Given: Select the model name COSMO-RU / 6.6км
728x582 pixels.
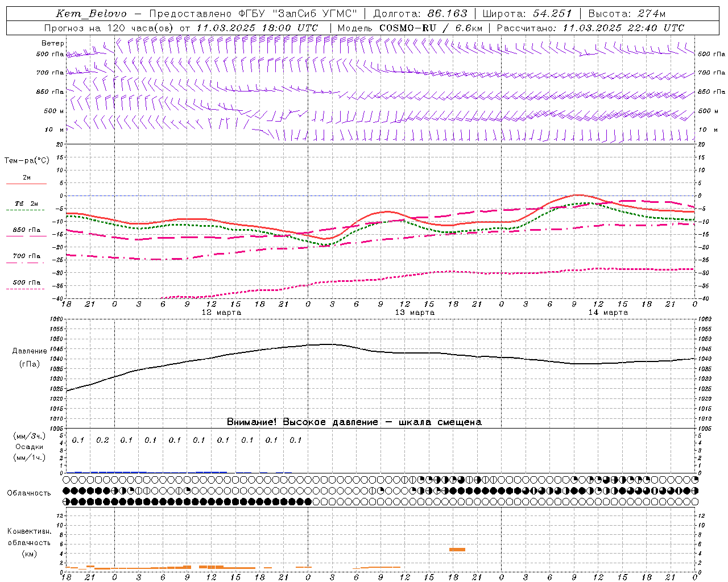Looking at the screenshot, I should pyautogui.click(x=431, y=28).
